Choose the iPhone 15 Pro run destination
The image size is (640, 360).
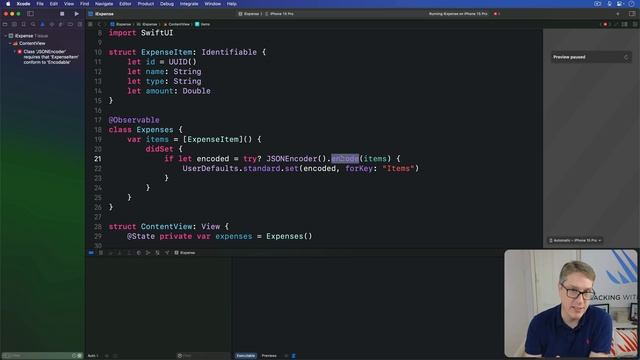(x=280, y=14)
